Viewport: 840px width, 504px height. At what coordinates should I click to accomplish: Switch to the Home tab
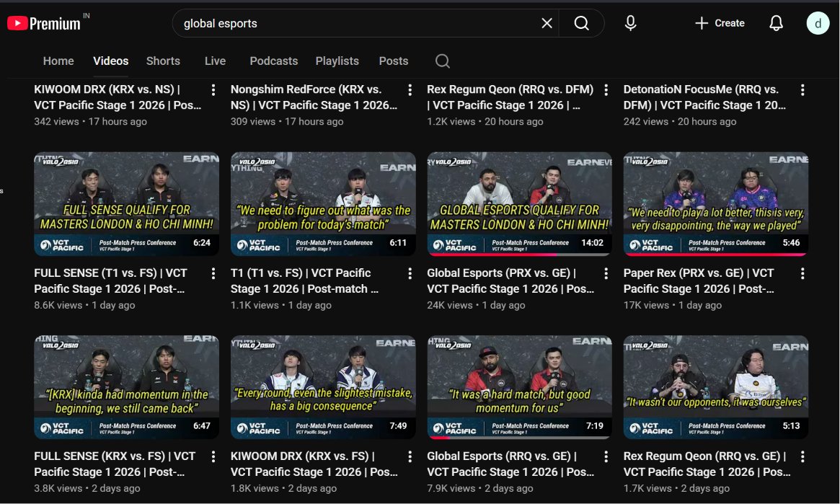click(58, 61)
